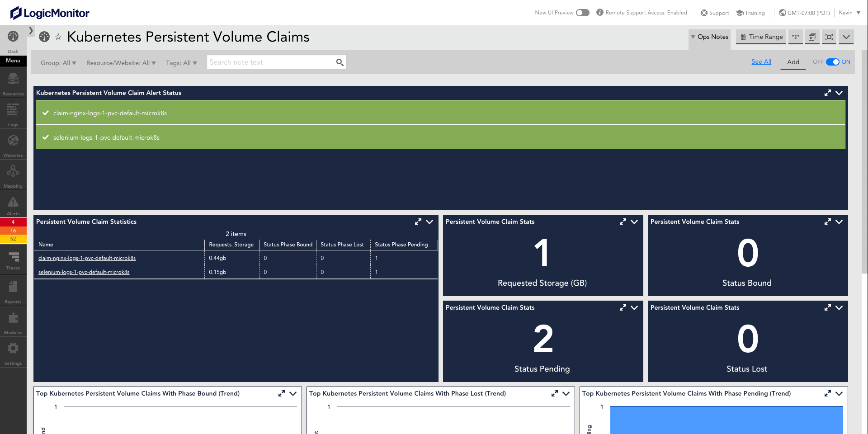Click the Time Range button
The width and height of the screenshot is (868, 434).
761,37
